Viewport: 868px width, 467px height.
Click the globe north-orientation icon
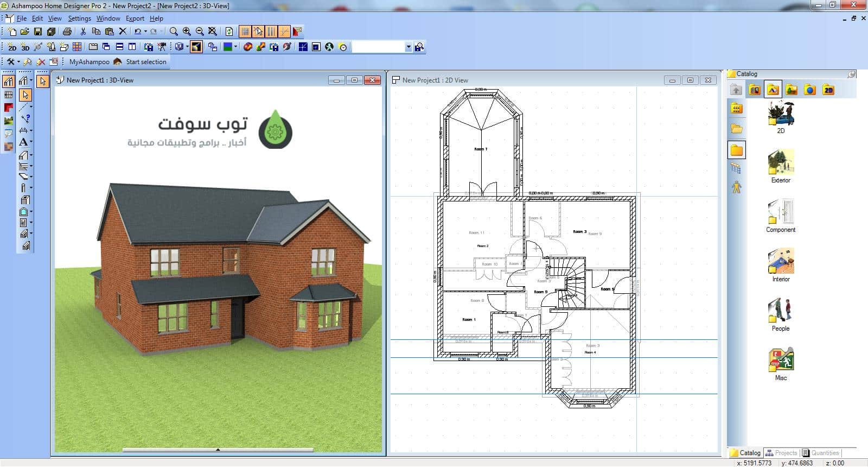(329, 47)
